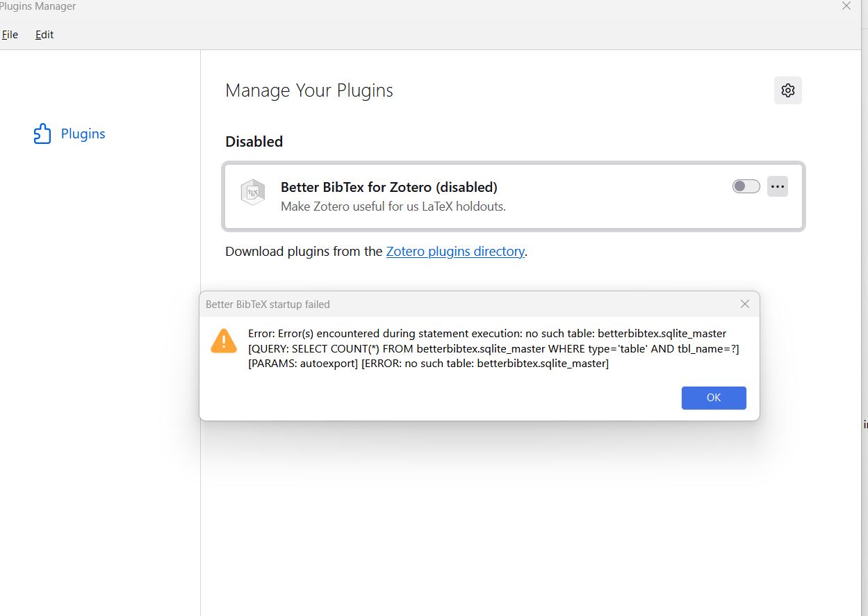The width and height of the screenshot is (868, 616).
Task: Open the Plugins sidebar category
Action: tap(69, 133)
